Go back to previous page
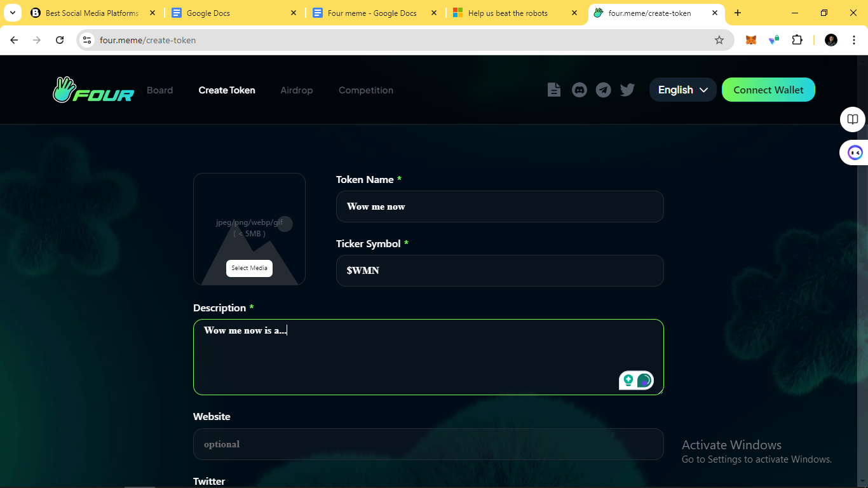 [14, 40]
